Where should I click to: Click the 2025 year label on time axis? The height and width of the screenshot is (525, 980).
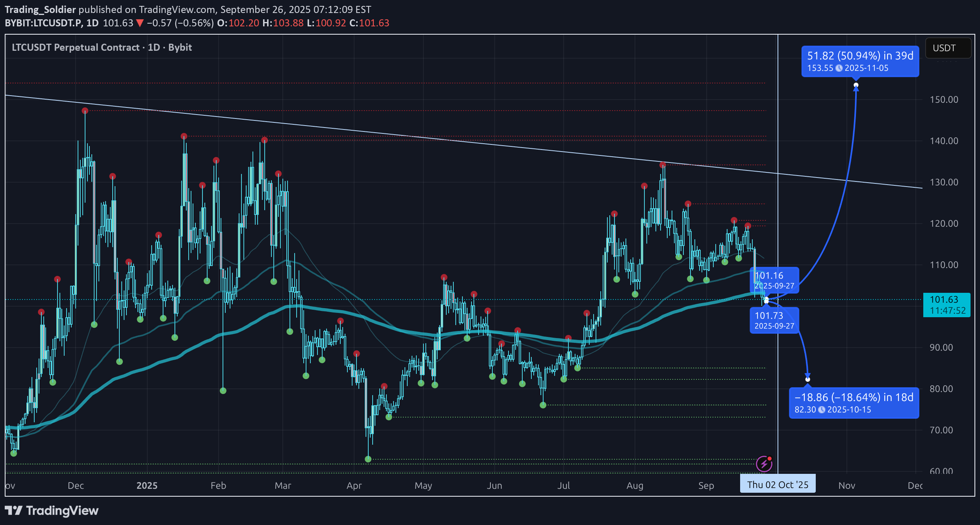pyautogui.click(x=147, y=486)
